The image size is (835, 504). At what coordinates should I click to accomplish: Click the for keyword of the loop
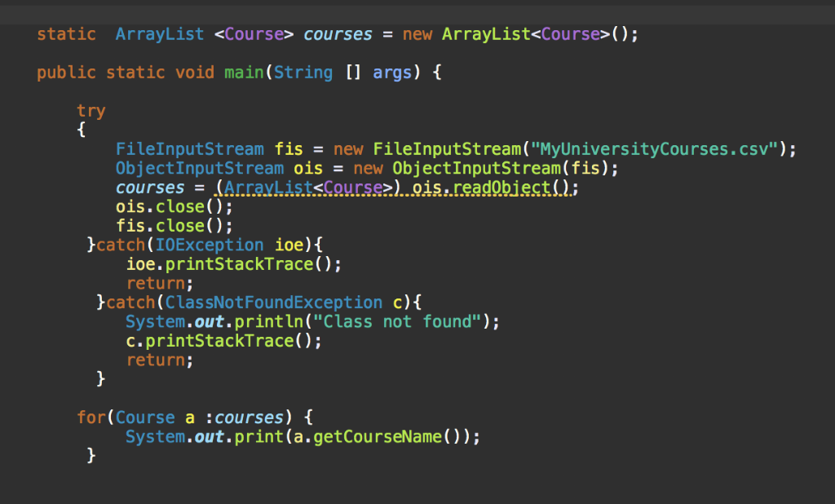coord(91,418)
